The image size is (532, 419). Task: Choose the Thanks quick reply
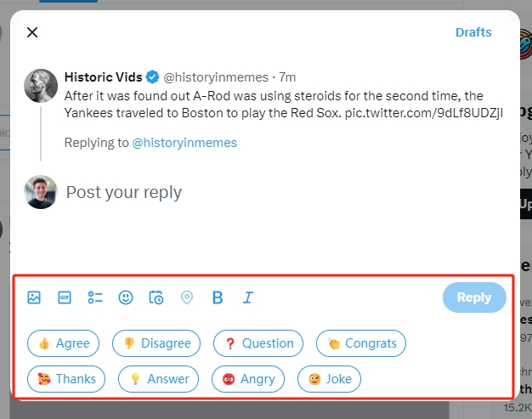point(66,379)
